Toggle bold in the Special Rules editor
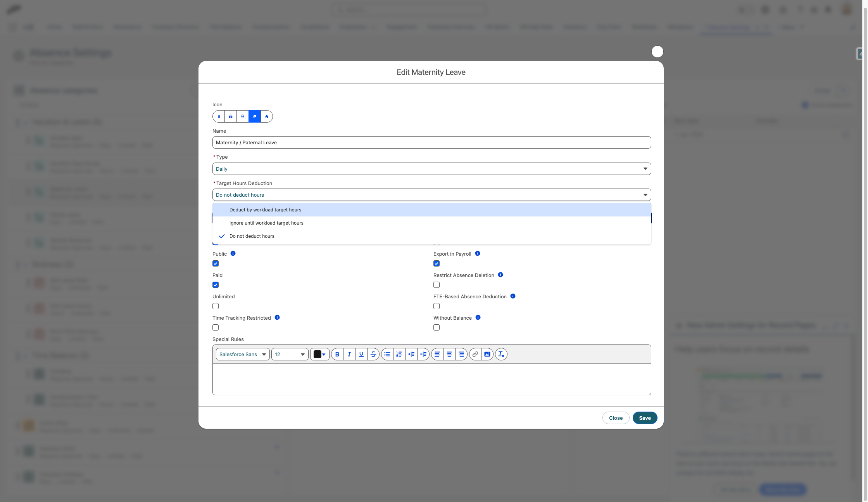868x502 pixels. click(x=337, y=354)
